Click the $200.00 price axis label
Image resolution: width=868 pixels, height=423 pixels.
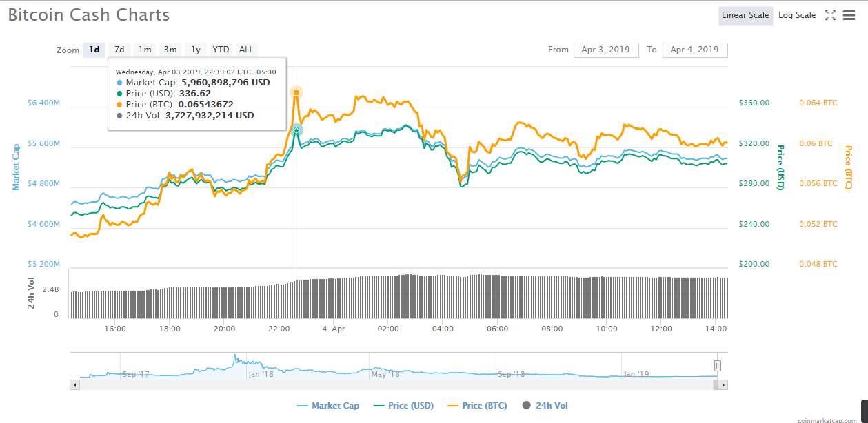tap(754, 264)
